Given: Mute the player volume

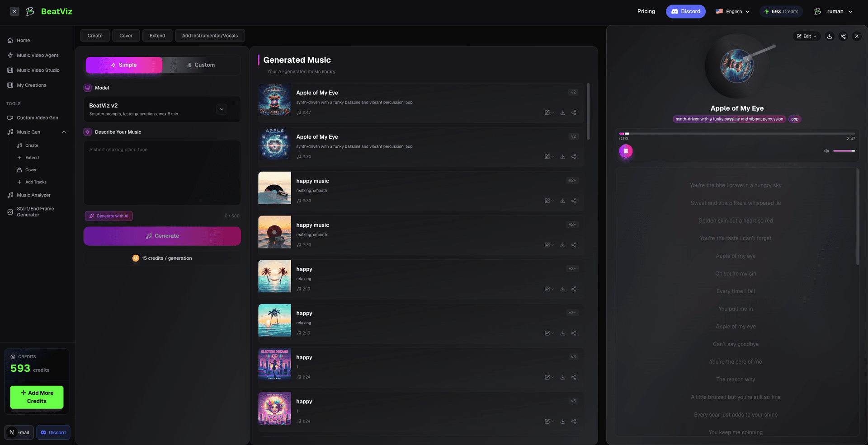Looking at the screenshot, I should point(826,151).
